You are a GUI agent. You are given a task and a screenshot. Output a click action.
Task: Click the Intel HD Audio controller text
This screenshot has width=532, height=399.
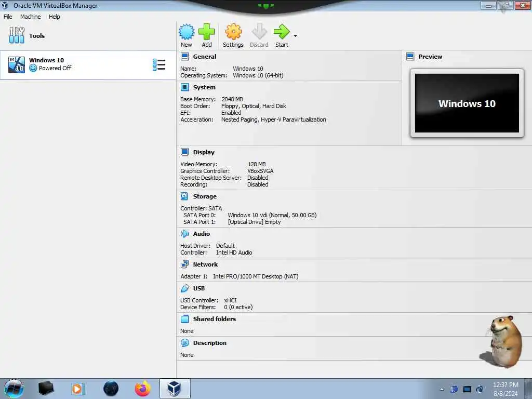coord(234,252)
